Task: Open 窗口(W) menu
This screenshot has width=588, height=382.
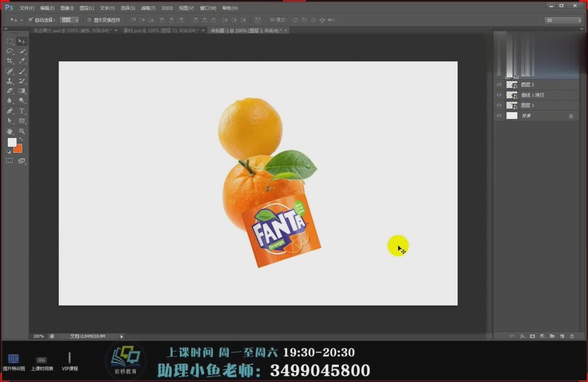Action: pyautogui.click(x=208, y=8)
